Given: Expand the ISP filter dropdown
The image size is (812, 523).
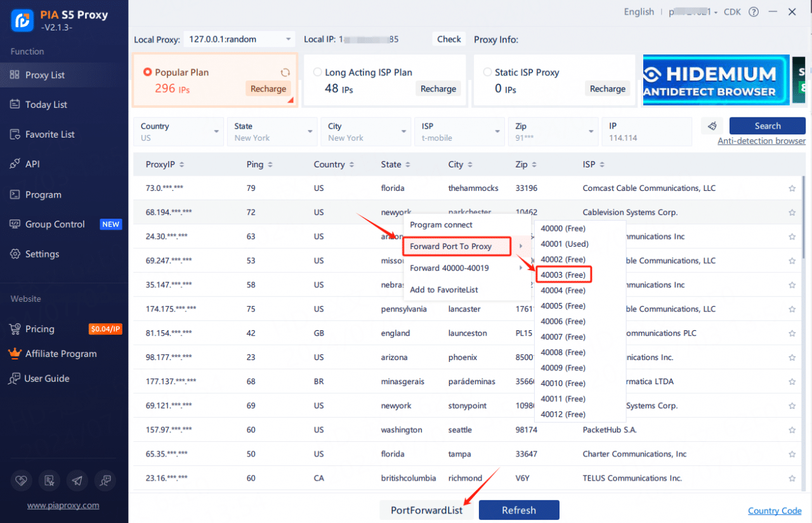Looking at the screenshot, I should pyautogui.click(x=460, y=132).
